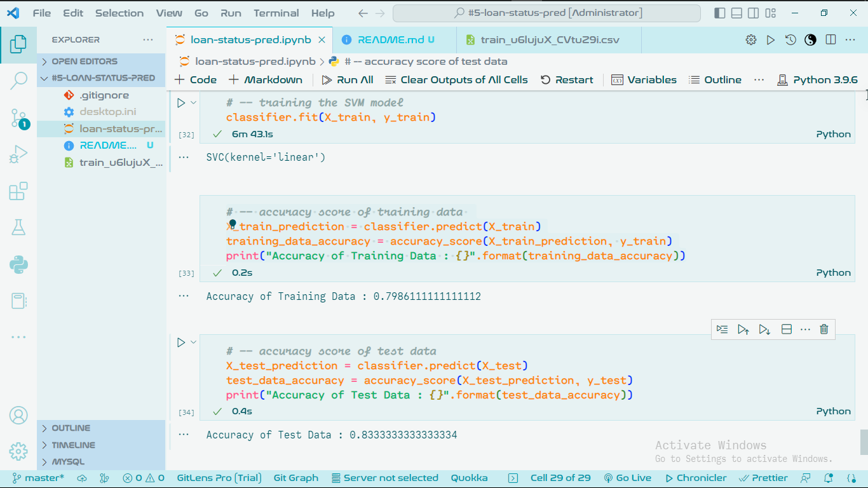Open the Manage gear in activity bar
The width and height of the screenshot is (868, 488).
coord(18,452)
